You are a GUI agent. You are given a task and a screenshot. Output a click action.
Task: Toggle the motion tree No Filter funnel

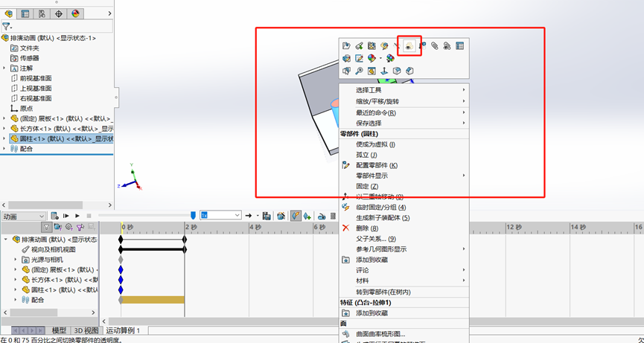tap(46, 227)
